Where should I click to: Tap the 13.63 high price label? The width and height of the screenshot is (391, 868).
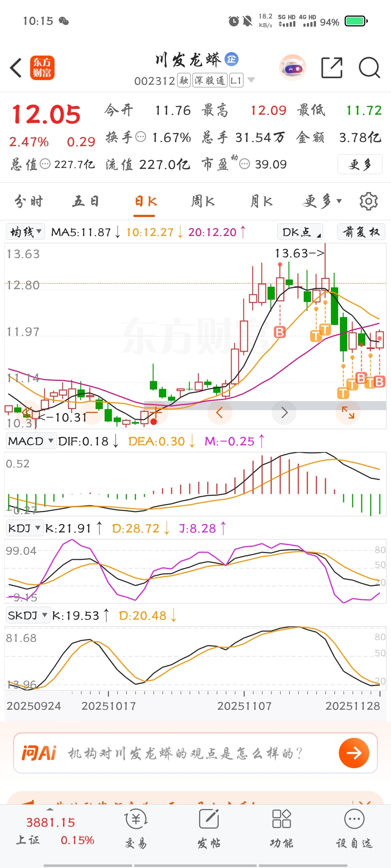(299, 253)
